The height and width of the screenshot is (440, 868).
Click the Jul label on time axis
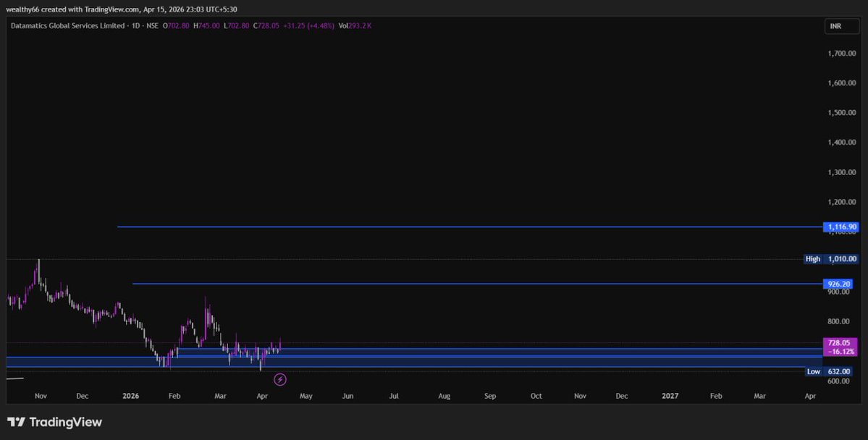tap(394, 397)
